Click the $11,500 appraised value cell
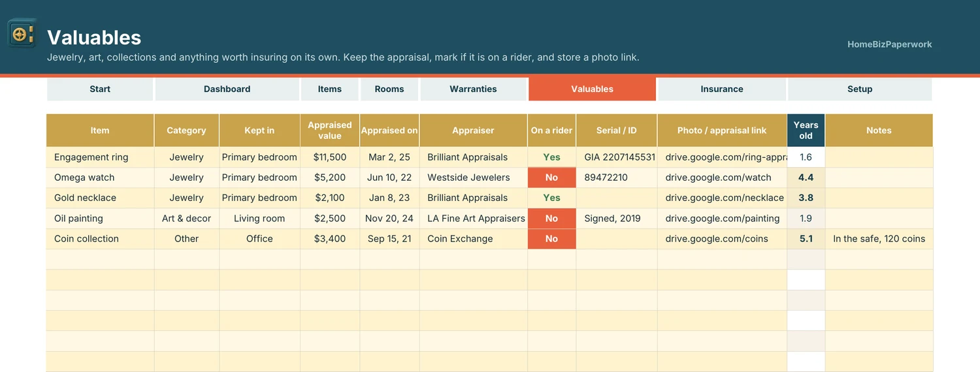 point(329,157)
